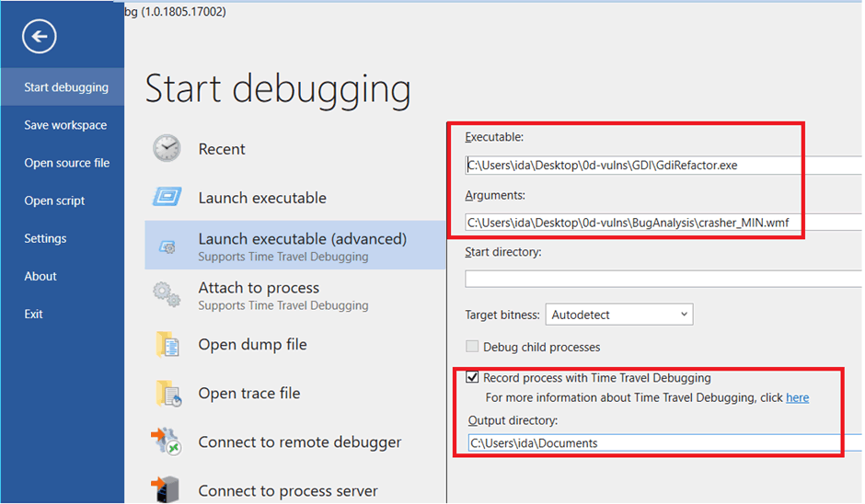Disable Record process with Time Travel Debugging
Image resolution: width=865 pixels, height=504 pixels.
pyautogui.click(x=473, y=377)
